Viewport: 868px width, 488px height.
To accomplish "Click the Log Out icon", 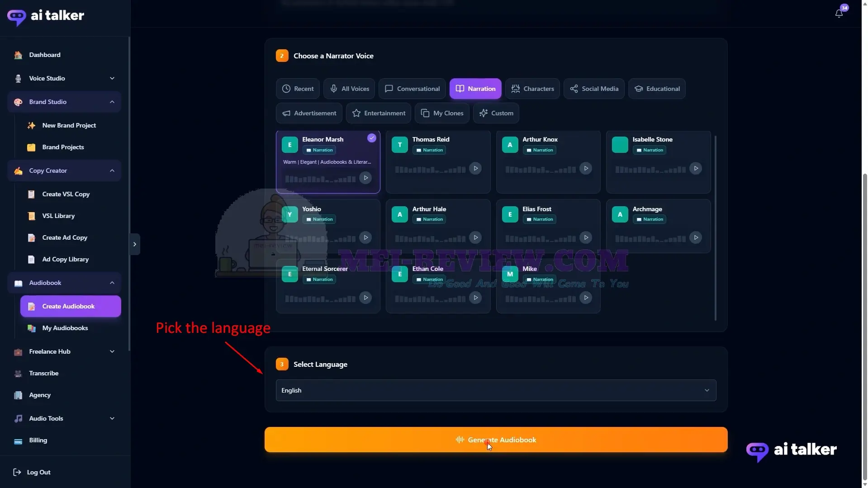I will [x=17, y=472].
